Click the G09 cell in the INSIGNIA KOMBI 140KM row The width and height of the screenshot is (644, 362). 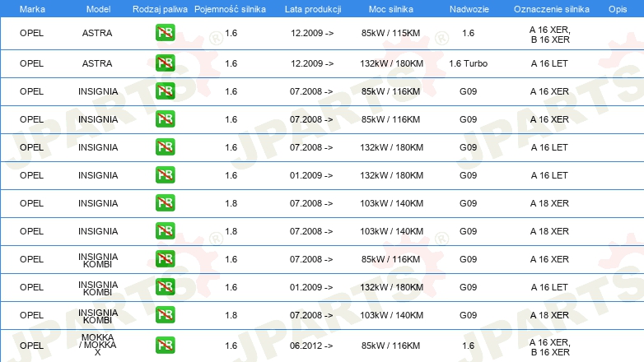point(469,315)
